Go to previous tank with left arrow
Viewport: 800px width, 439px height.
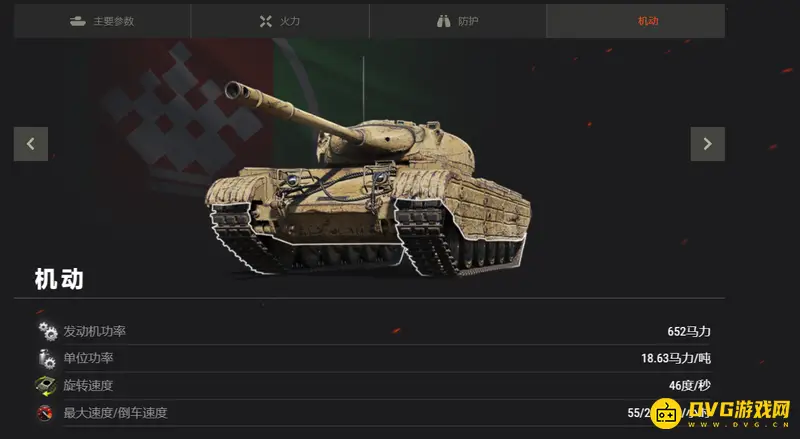(31, 144)
